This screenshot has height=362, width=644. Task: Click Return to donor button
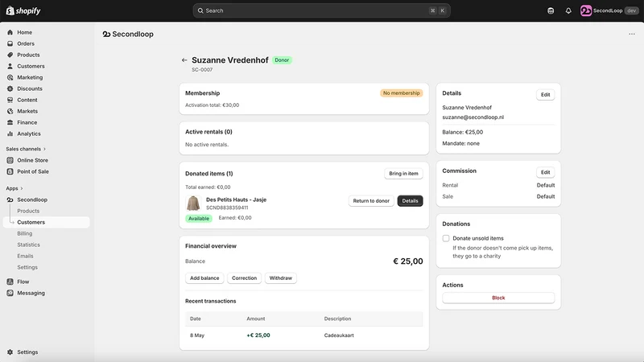point(371,200)
